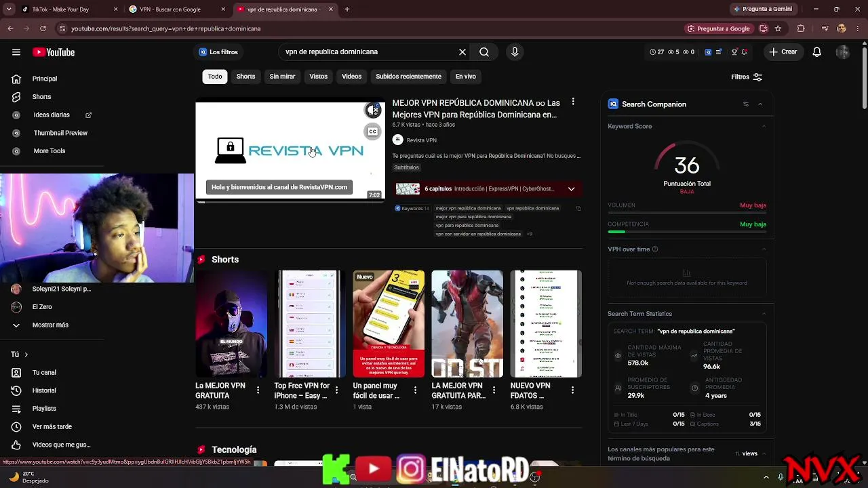Viewport: 868px width, 488px height.
Task: Select the Subidos recientemente chip
Action: point(408,77)
